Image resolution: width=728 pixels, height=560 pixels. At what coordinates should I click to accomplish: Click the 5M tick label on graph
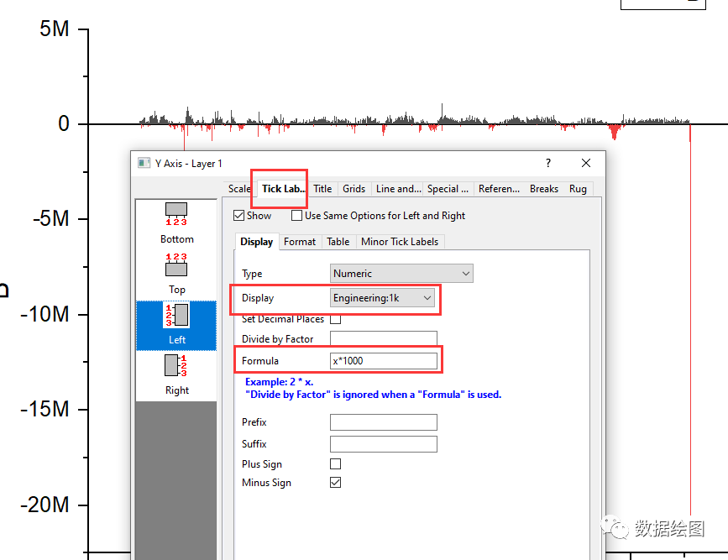(55, 29)
